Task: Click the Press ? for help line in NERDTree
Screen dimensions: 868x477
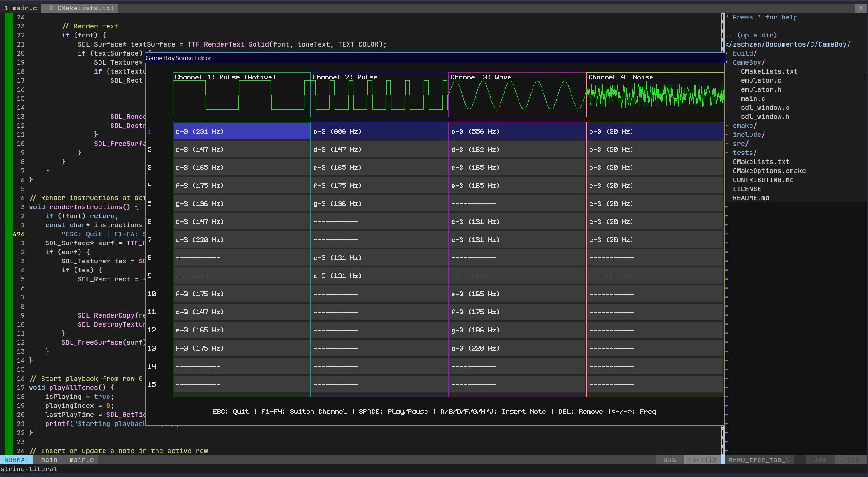Action: (x=761, y=17)
